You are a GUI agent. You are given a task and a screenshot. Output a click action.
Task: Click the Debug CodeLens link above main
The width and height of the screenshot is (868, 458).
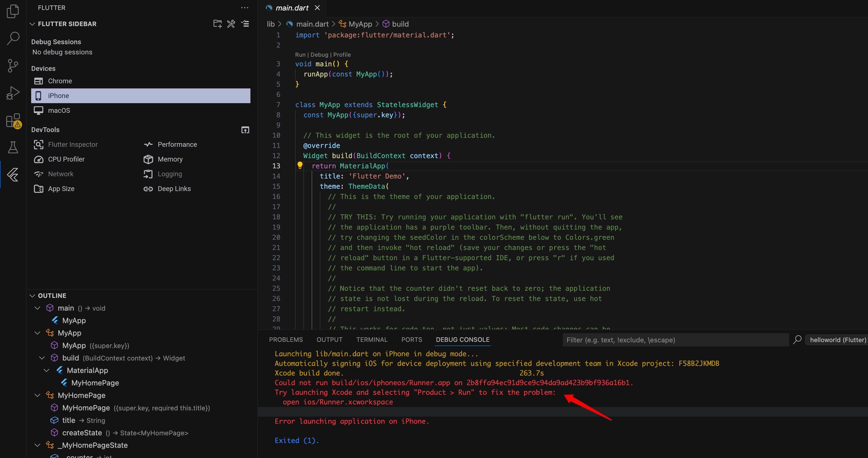tap(319, 55)
